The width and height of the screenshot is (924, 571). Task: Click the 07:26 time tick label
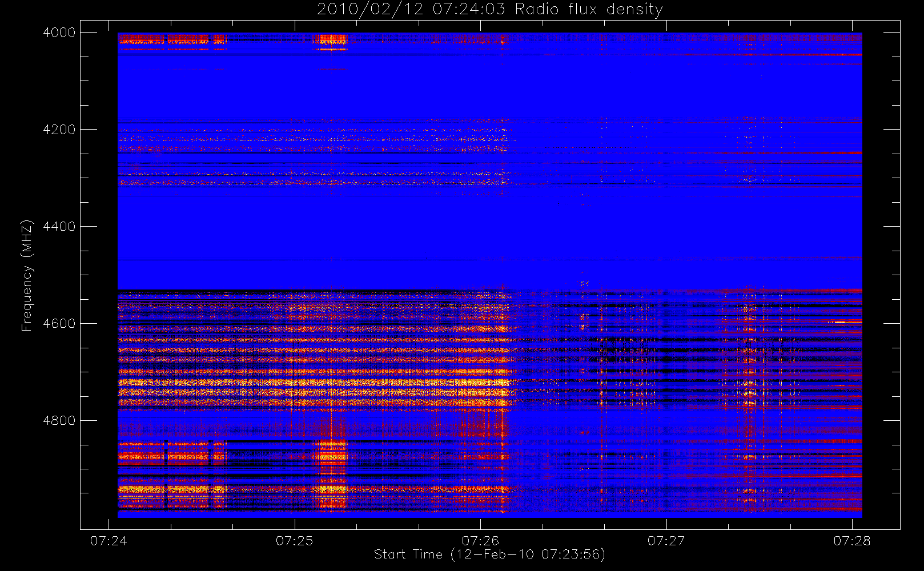[x=480, y=541]
